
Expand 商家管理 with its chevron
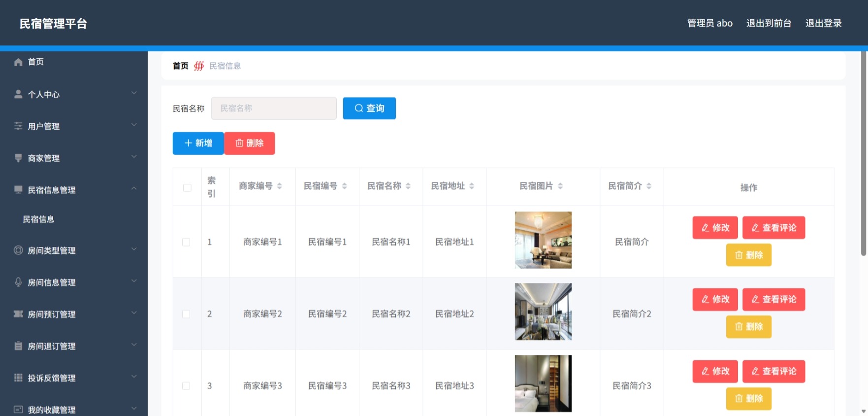[134, 157]
